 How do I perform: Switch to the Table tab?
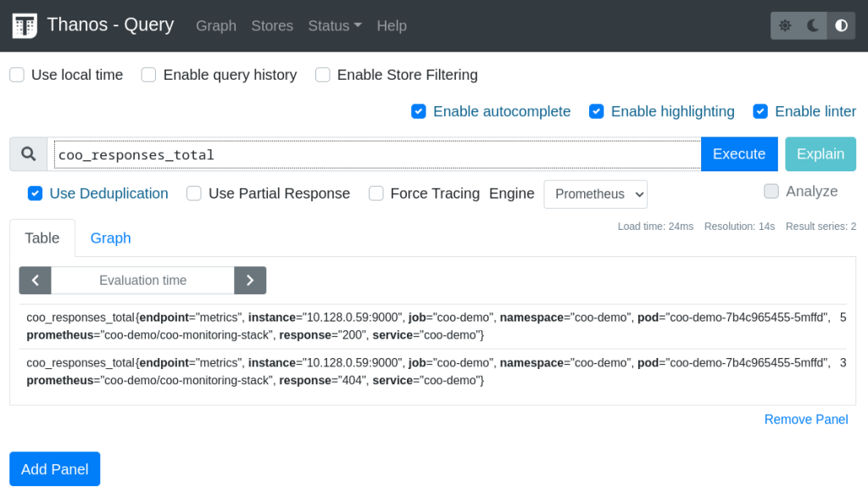[x=42, y=238]
